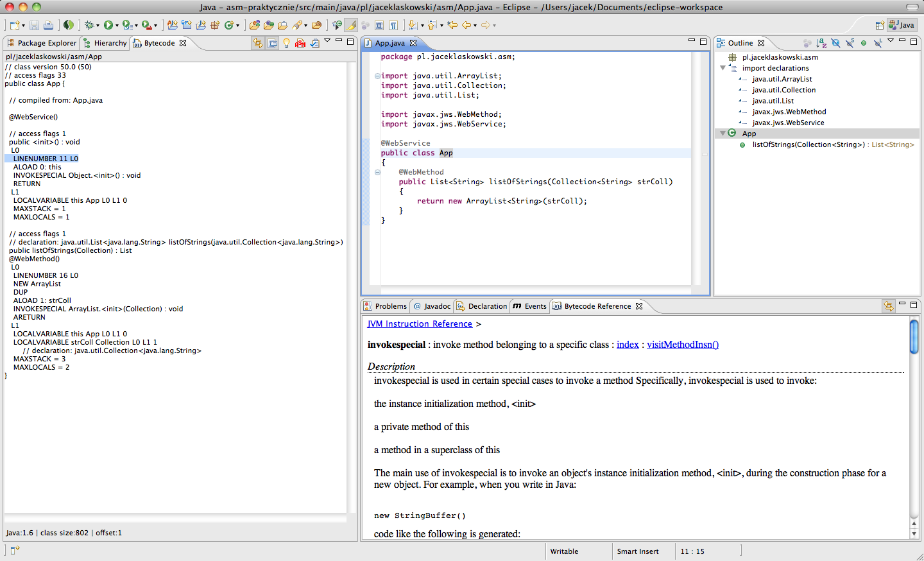Viewport: 924px width, 561px height.
Task: Click the Bytecode Reference vertical scrollbar thumb
Action: (914, 336)
